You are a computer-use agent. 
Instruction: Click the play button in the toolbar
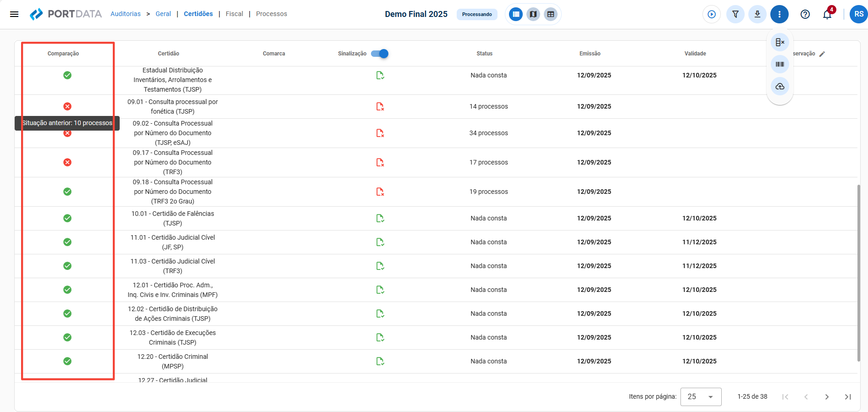click(x=711, y=14)
